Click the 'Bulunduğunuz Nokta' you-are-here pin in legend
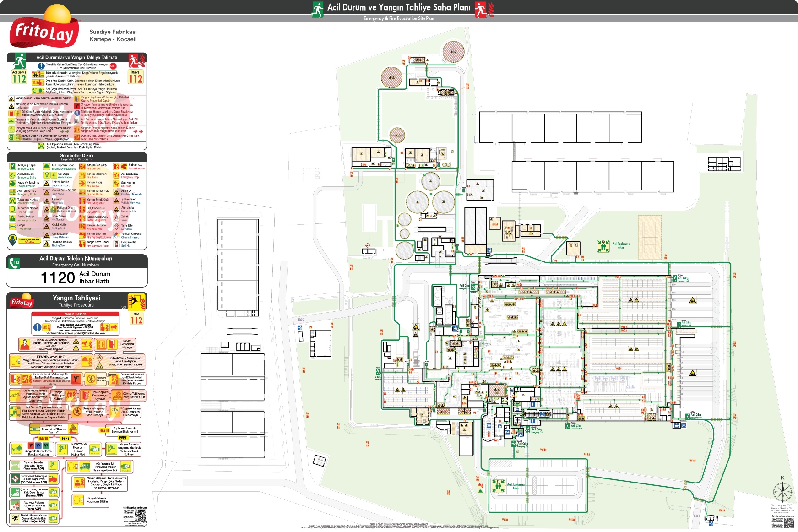The height and width of the screenshot is (532, 798). (13, 240)
